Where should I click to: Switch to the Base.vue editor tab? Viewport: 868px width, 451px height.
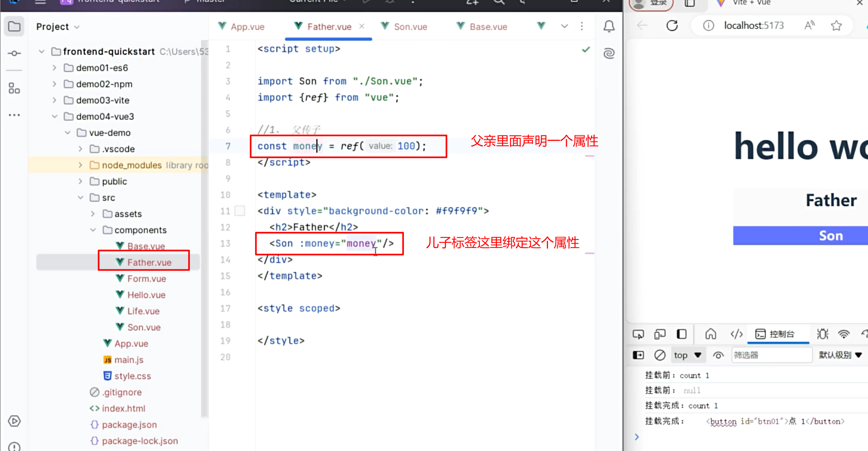pos(482,27)
